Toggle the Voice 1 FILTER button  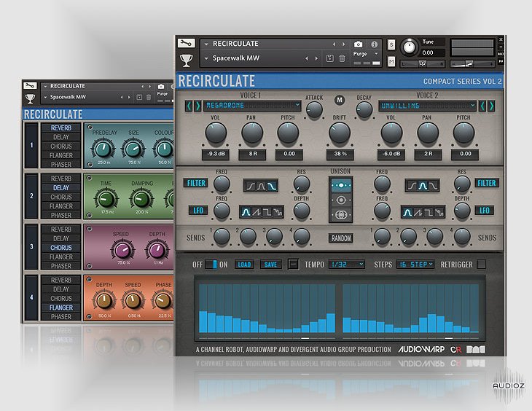196,183
